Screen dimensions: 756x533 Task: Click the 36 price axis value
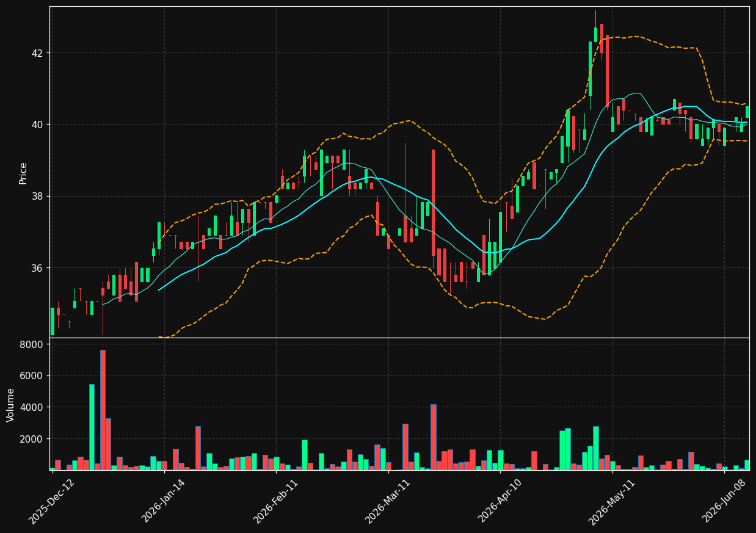click(37, 268)
